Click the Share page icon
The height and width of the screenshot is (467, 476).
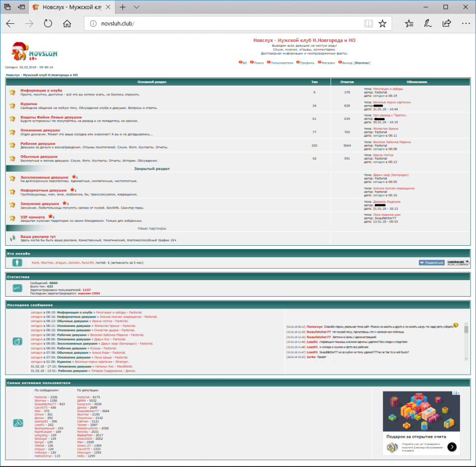446,23
